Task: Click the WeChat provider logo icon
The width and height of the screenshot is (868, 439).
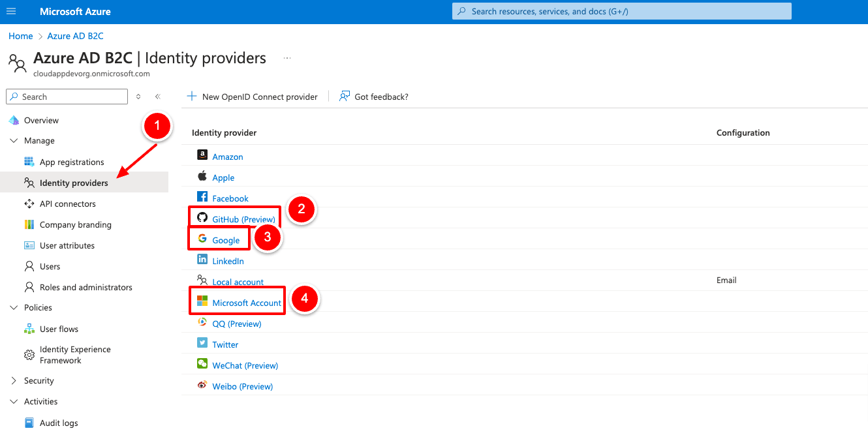Action: 202,365
